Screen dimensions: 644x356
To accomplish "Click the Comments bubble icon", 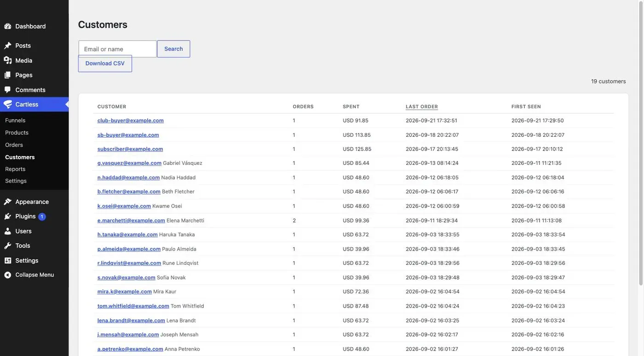I will coord(8,90).
